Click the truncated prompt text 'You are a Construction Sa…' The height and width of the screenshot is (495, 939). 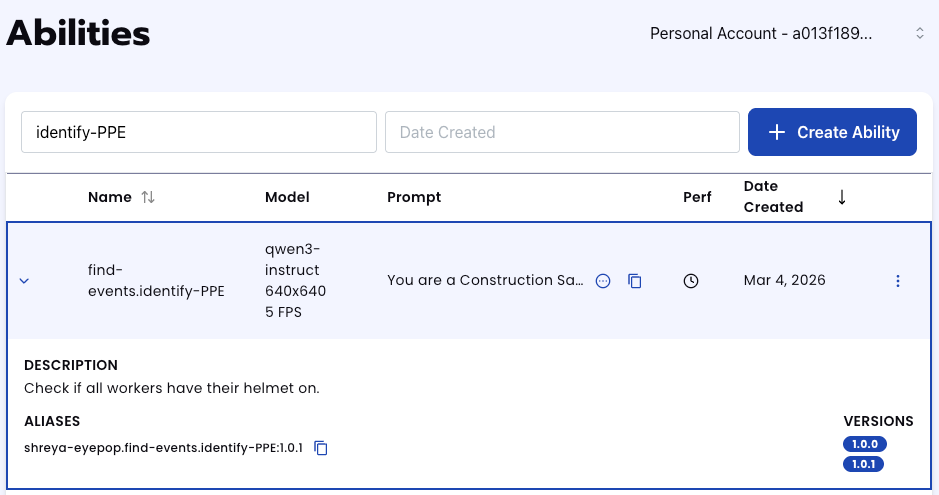tap(484, 281)
